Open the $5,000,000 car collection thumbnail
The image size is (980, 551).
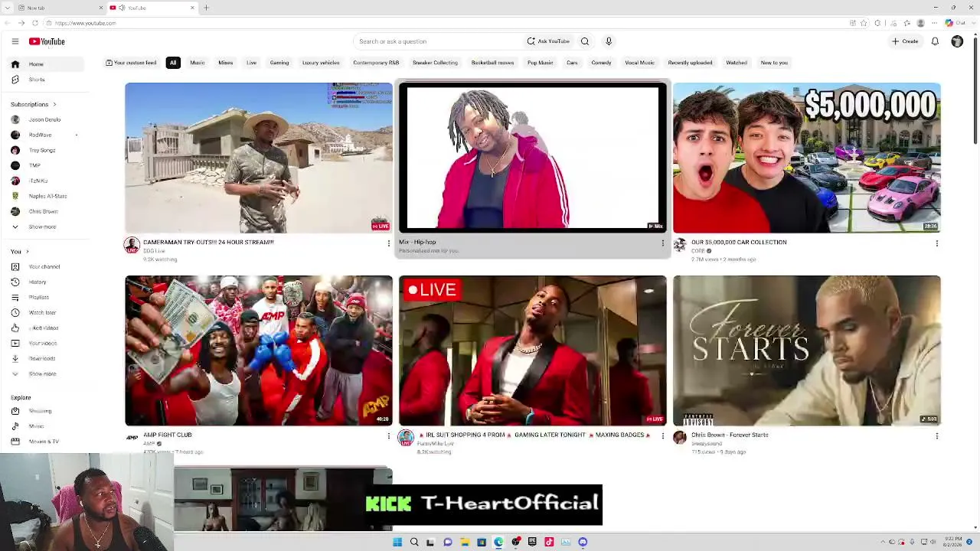(807, 158)
